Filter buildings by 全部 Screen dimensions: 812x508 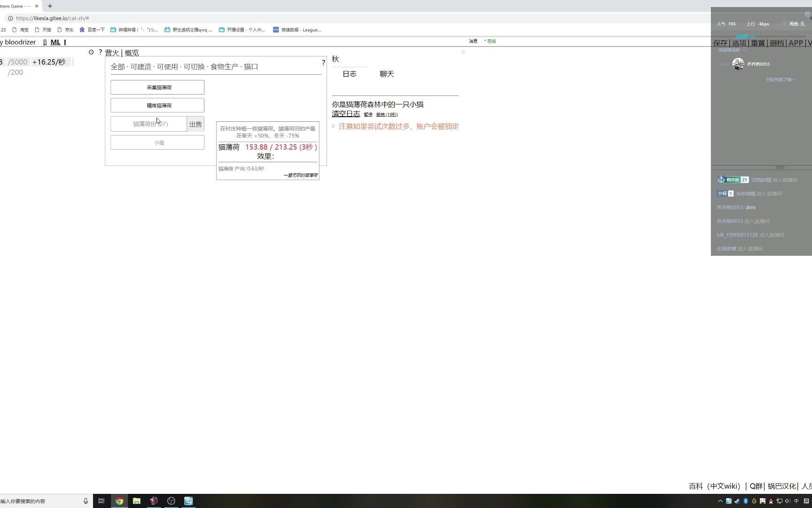pyautogui.click(x=117, y=67)
